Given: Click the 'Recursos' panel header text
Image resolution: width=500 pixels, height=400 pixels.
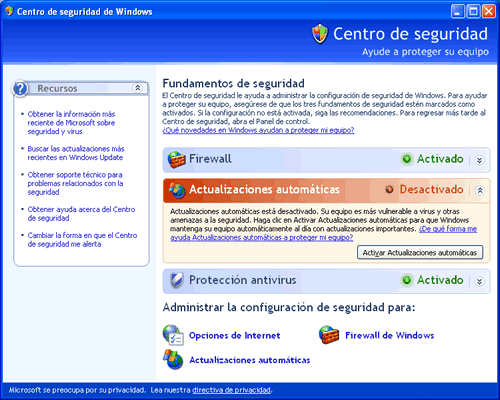Looking at the screenshot, I should click(x=57, y=88).
